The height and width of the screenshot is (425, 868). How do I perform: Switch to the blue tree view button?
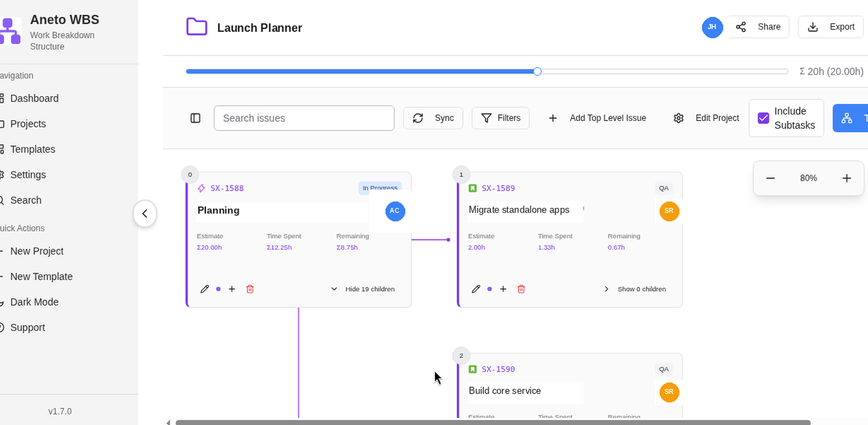coord(851,118)
